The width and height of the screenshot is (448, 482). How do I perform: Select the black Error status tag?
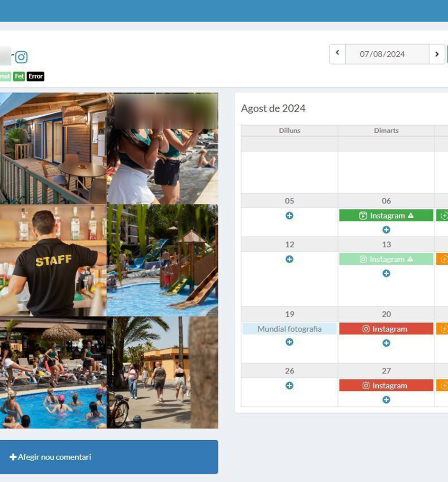tap(36, 76)
